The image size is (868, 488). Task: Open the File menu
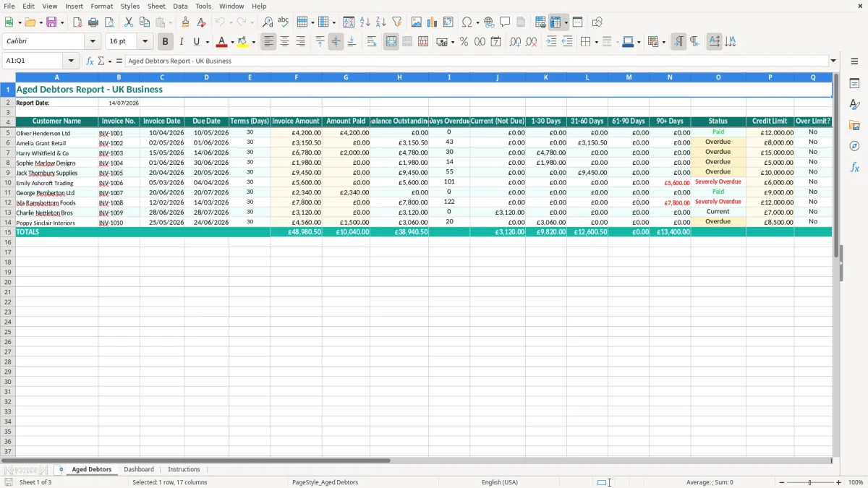(x=9, y=6)
